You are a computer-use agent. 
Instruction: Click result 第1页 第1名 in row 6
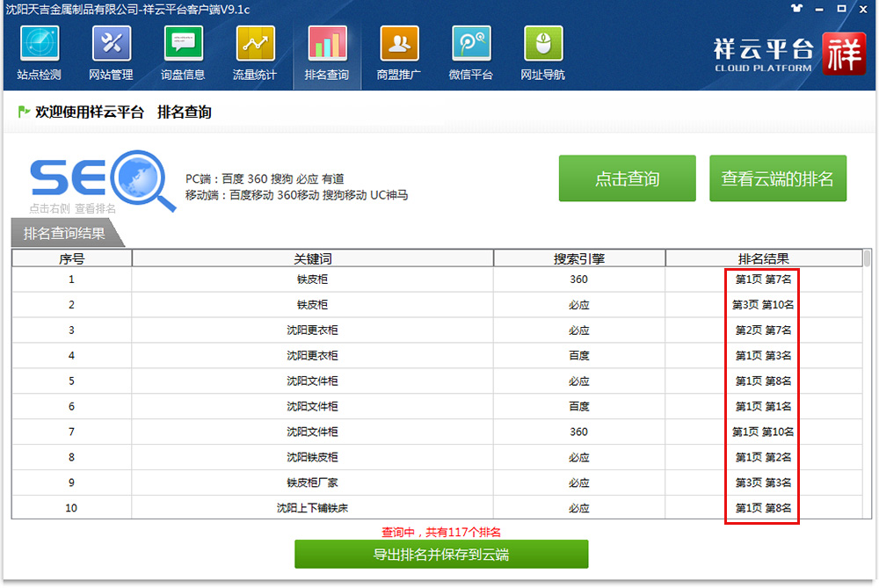coord(763,406)
